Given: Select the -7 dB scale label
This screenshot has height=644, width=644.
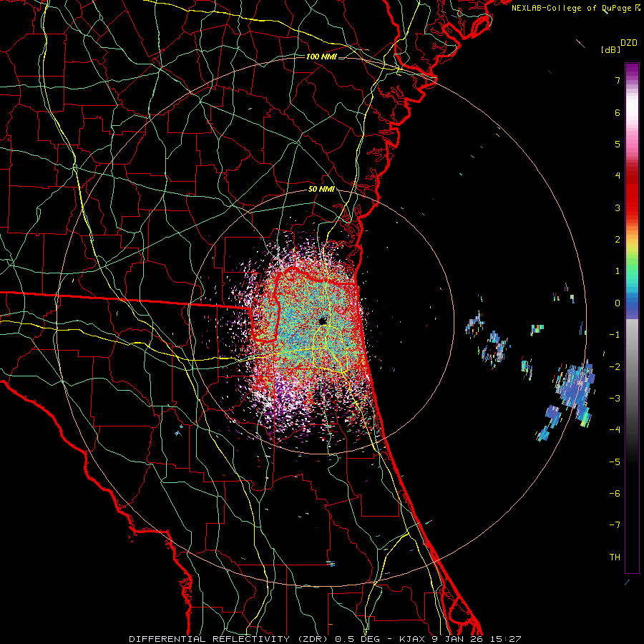Looking at the screenshot, I should coord(615,525).
